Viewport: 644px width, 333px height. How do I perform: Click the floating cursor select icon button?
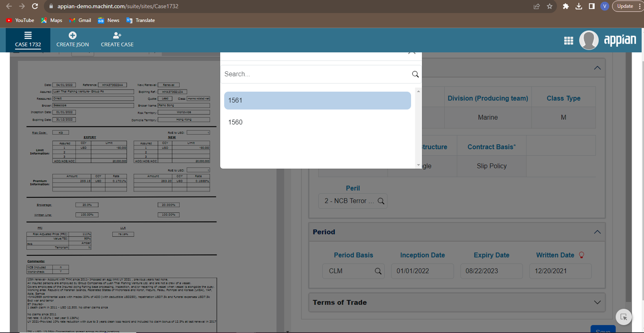pyautogui.click(x=624, y=317)
